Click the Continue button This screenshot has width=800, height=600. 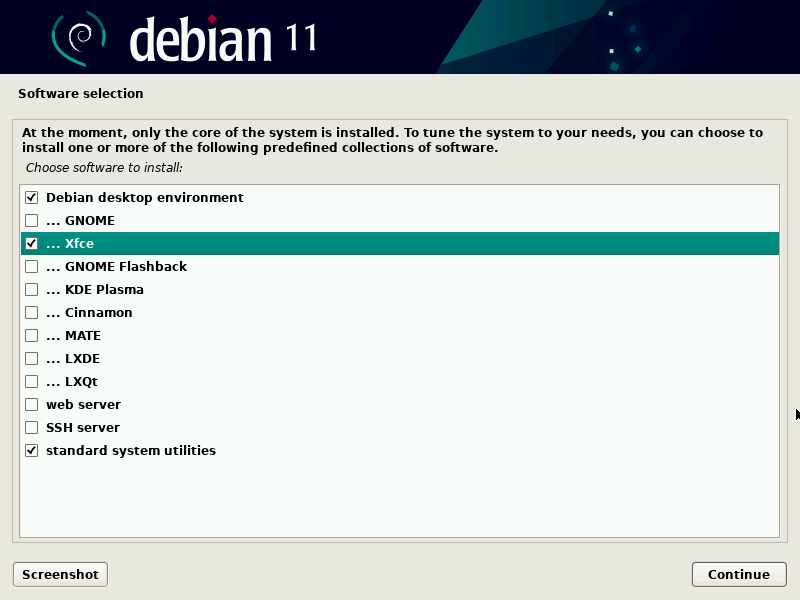coord(739,574)
